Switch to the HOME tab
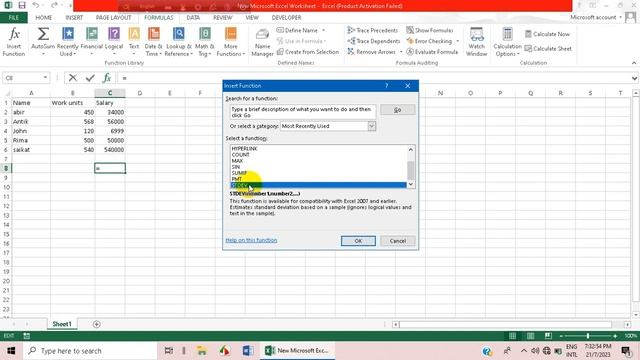The width and height of the screenshot is (640, 360). click(x=44, y=18)
